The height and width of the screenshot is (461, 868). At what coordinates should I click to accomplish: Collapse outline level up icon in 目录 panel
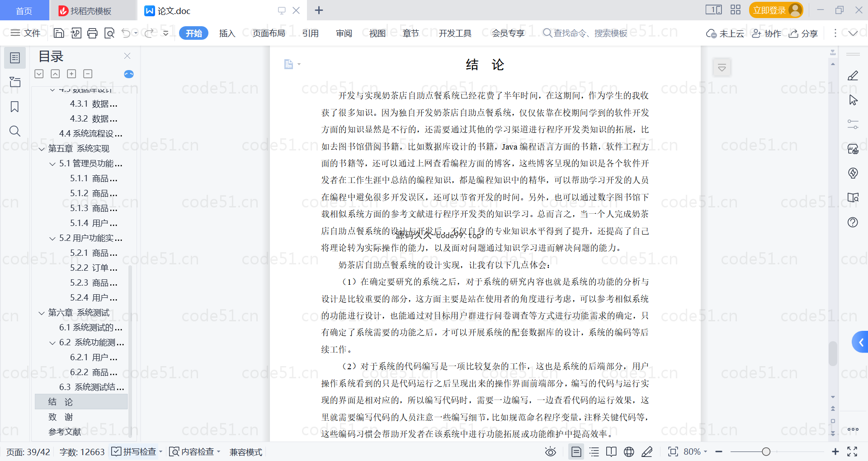[55, 74]
